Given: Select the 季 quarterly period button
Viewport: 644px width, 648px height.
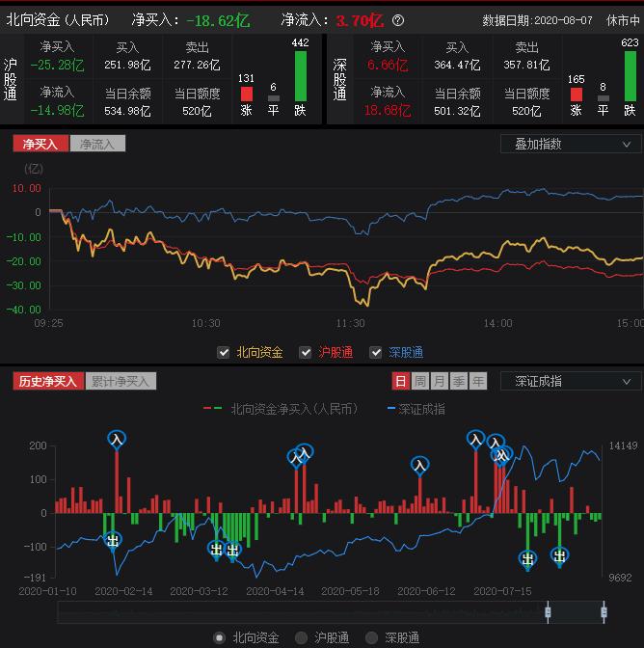Looking at the screenshot, I should click(459, 381).
